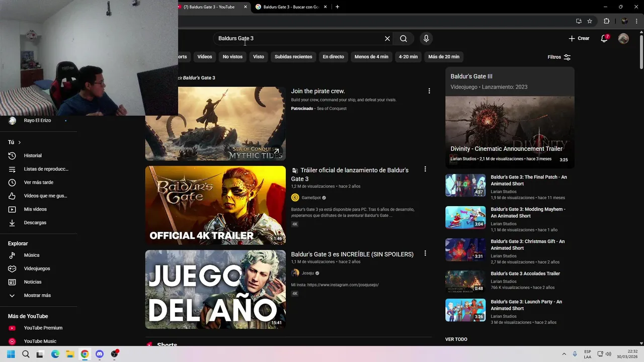Click VER TODO under the game panel
The width and height of the screenshot is (644, 362).
click(456, 339)
